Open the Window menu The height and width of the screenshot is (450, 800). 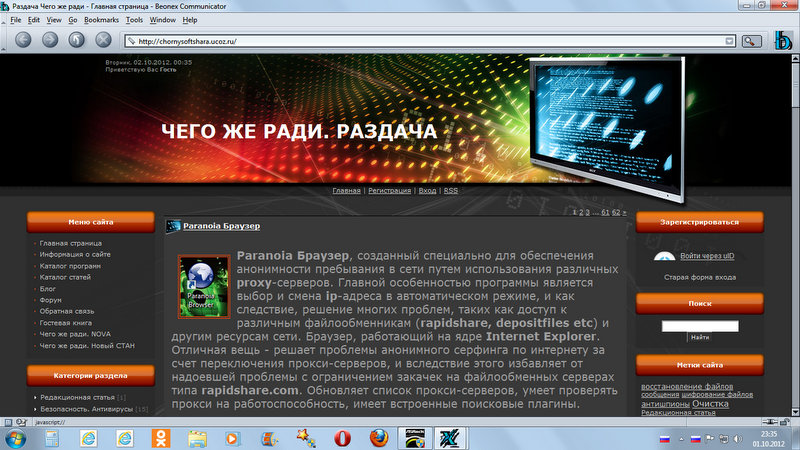162,20
